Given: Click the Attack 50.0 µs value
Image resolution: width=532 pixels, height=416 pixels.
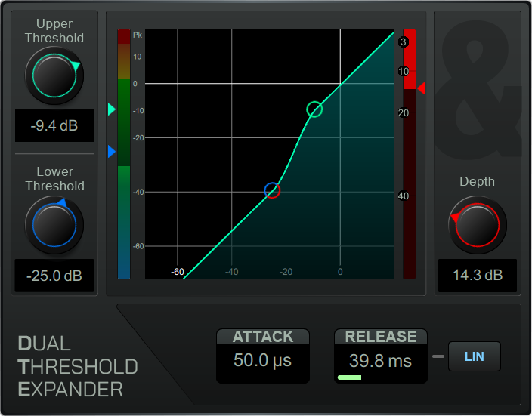Looking at the screenshot, I should coord(263,360).
